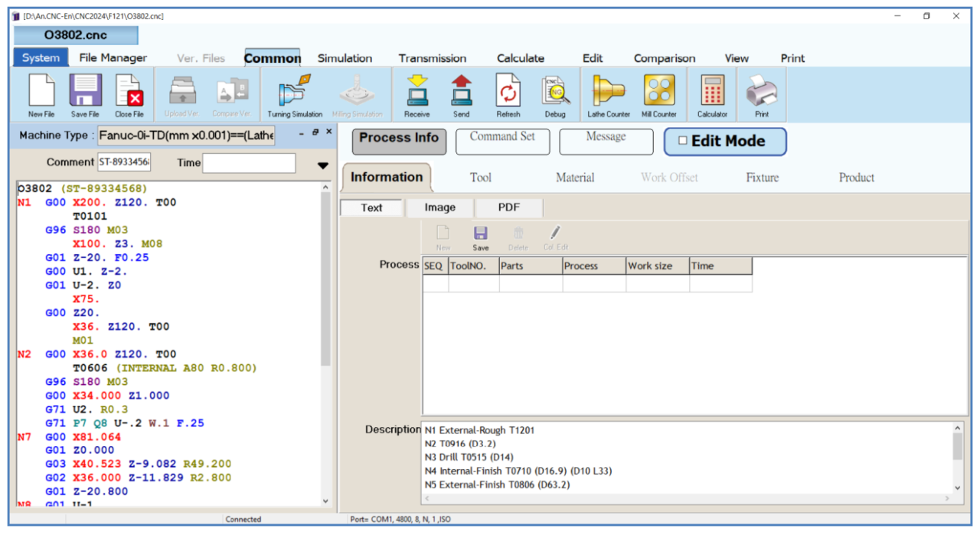This screenshot has height=535, width=980.
Task: Click the SEQ column header
Action: 436,266
